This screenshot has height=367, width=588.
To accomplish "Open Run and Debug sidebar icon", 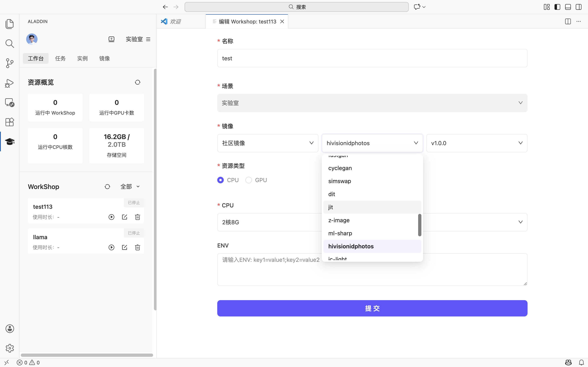I will point(9,83).
